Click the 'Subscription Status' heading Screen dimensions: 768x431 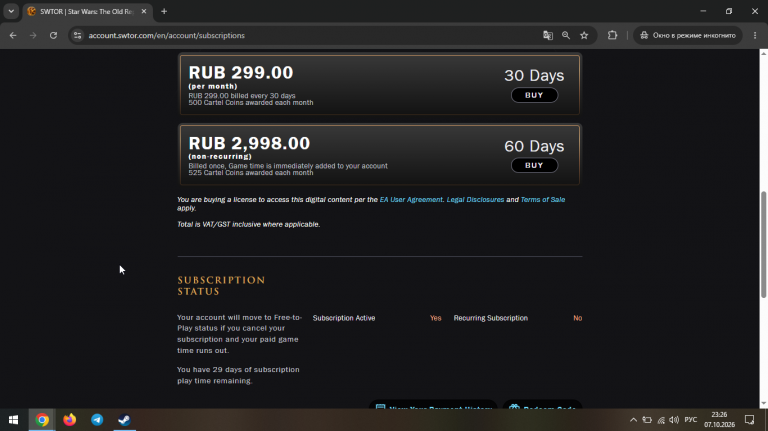221,286
